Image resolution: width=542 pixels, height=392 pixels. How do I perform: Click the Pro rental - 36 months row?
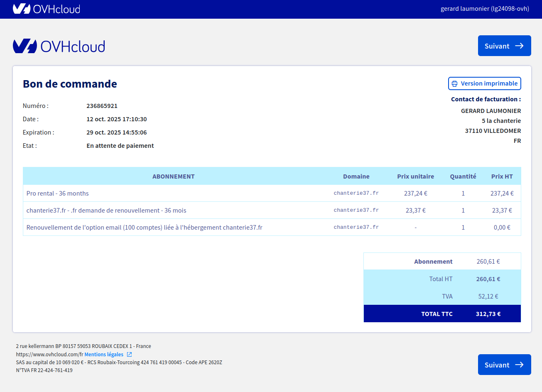tap(58, 194)
